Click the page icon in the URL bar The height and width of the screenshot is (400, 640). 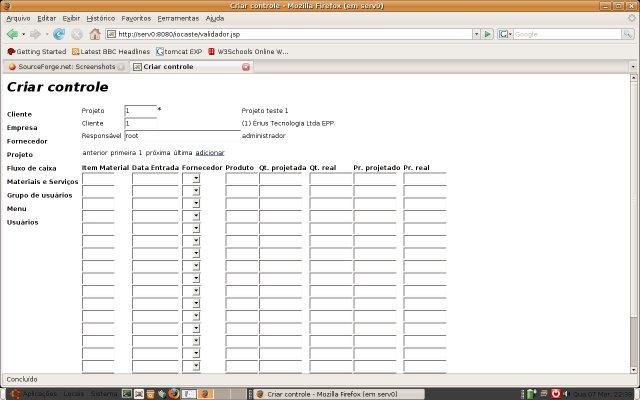111,34
